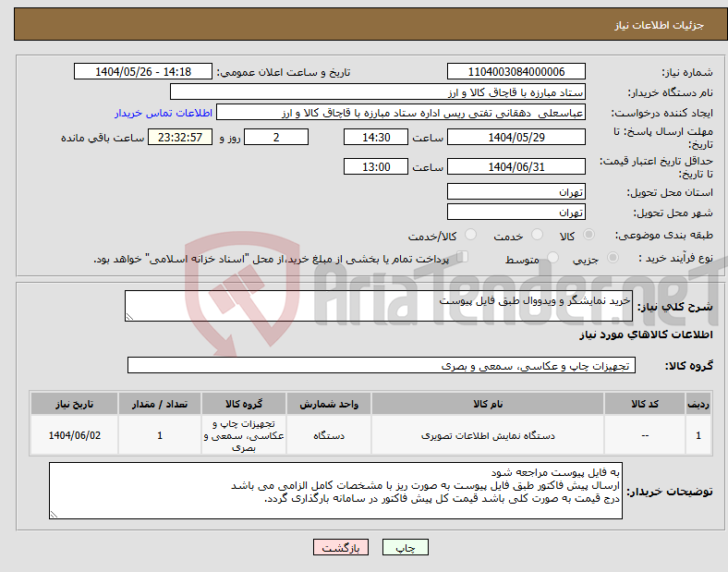Image resolution: width=728 pixels, height=572 pixels.
Task: Click the اطلاعات کالاهای مورد نیاز heading
Action: pos(646,335)
